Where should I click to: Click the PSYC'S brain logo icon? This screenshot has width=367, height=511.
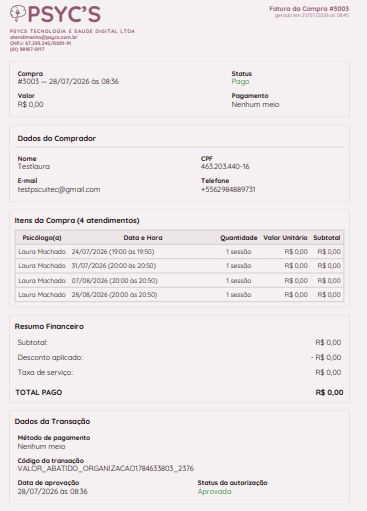click(18, 13)
